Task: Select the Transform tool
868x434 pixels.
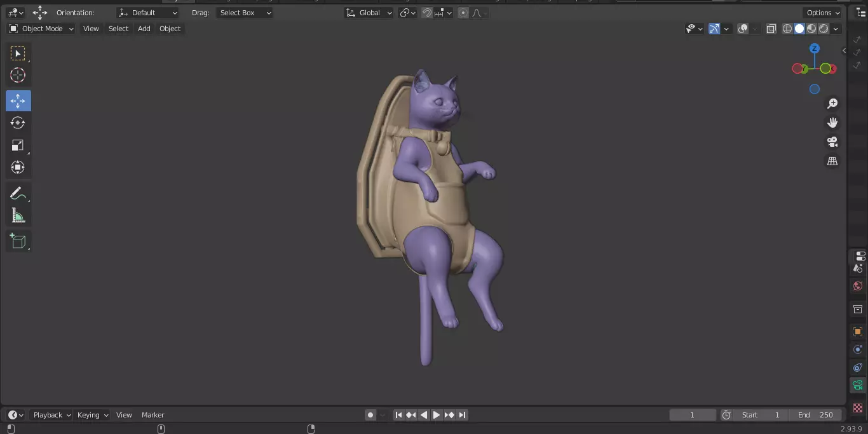Action: [x=18, y=167]
